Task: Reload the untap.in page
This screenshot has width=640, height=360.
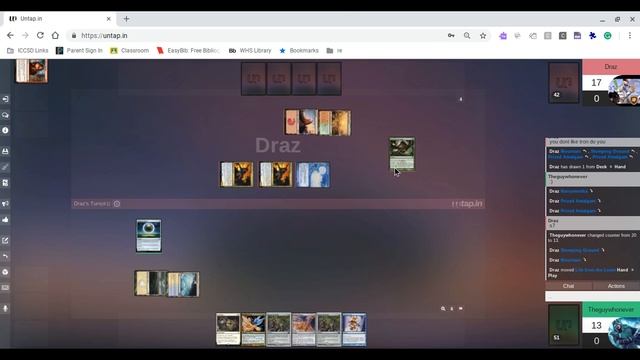Action: coord(40,36)
